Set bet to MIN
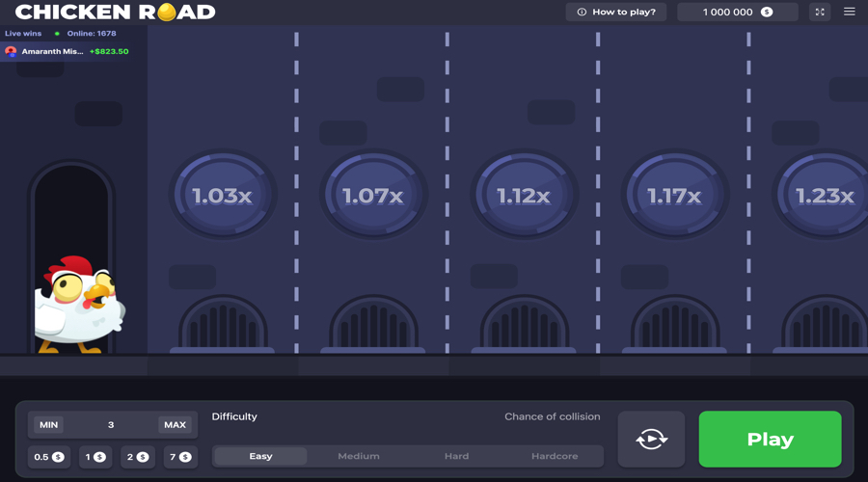This screenshot has width=868, height=482. coord(49,424)
